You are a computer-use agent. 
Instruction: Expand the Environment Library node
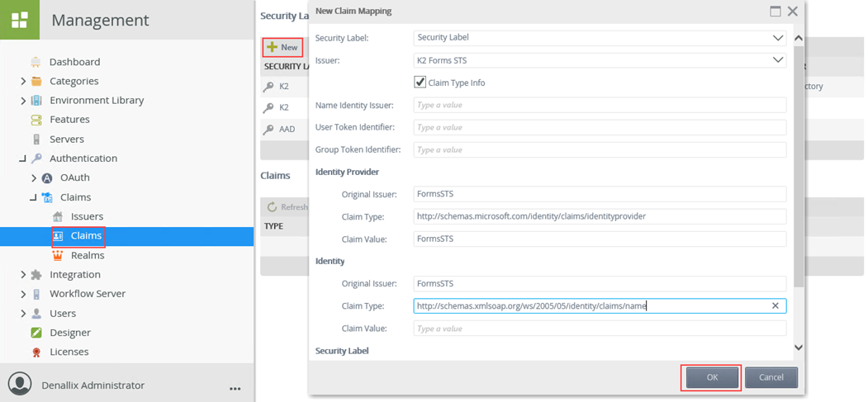[22, 101]
